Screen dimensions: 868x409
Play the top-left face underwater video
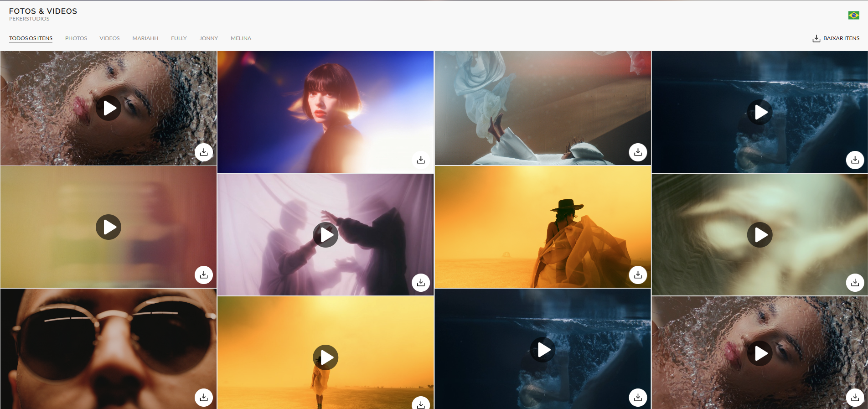point(108,108)
